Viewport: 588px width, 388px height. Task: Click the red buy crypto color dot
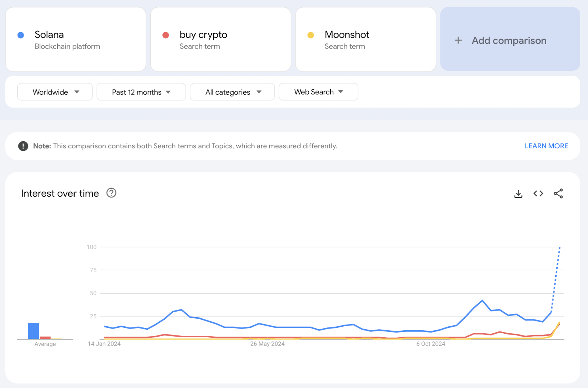[166, 35]
